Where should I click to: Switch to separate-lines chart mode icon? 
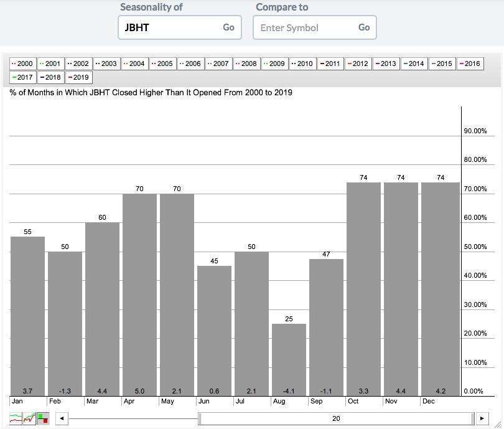16,418
